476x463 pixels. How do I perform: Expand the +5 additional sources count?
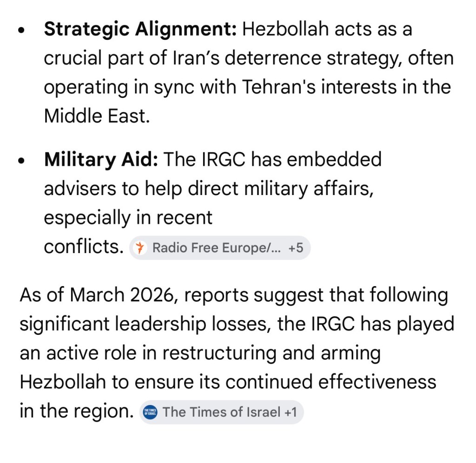pos(296,248)
